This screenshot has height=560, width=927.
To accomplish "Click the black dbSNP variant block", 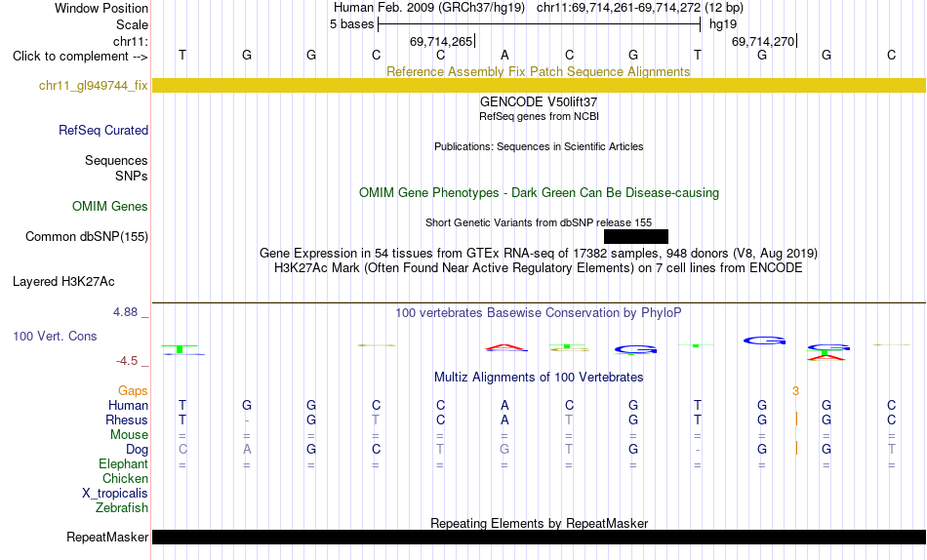I will pyautogui.click(x=636, y=236).
